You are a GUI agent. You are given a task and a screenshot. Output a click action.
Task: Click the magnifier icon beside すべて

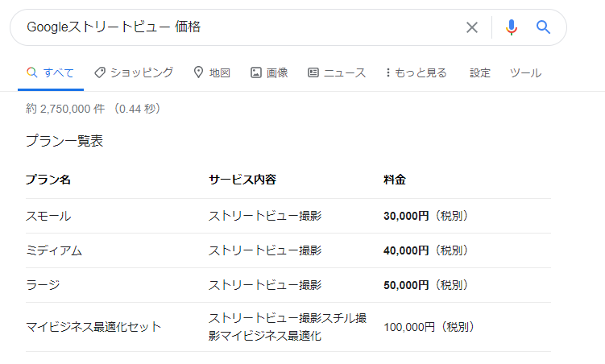(32, 72)
